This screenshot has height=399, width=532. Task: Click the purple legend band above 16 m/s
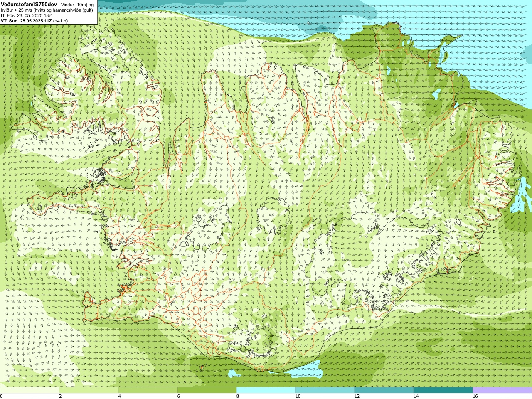click(502, 390)
